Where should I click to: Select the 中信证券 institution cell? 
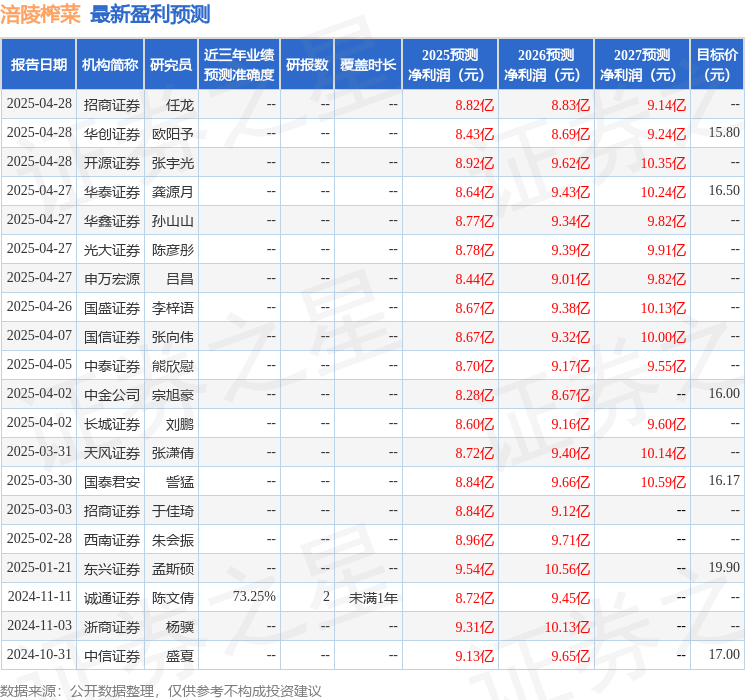(112, 656)
